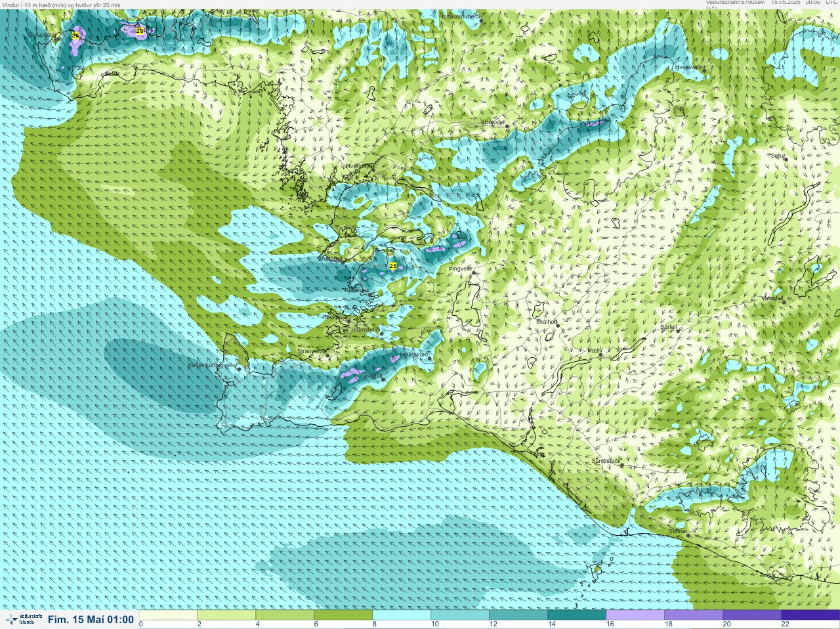Click the '8' tick label on the legend
Image resolution: width=840 pixels, height=629 pixels.
coord(375,624)
